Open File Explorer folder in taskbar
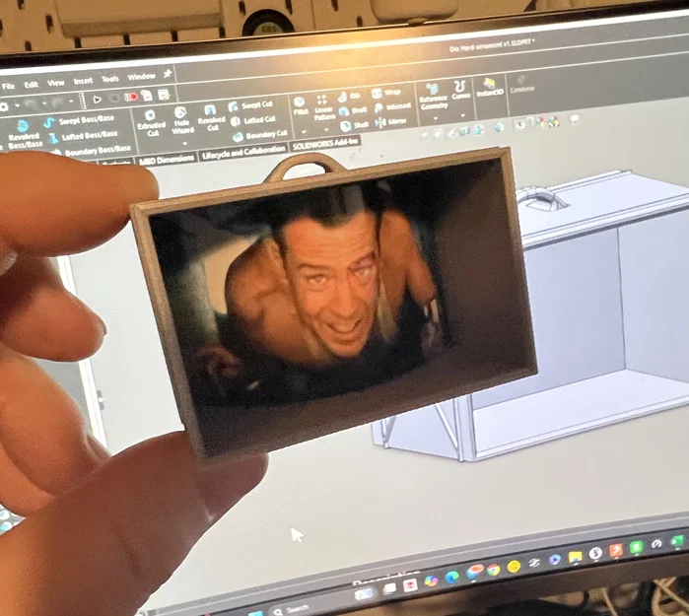 (x=575, y=558)
